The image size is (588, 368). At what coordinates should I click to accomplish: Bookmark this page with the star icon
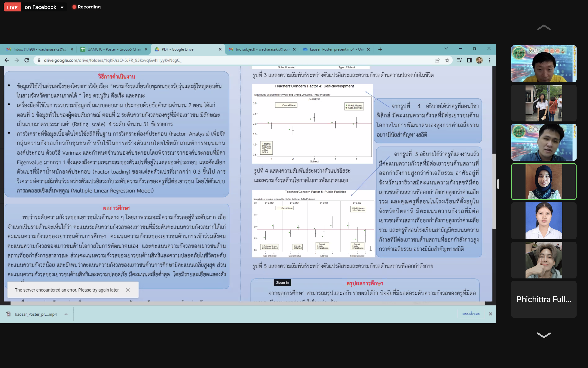pyautogui.click(x=447, y=60)
